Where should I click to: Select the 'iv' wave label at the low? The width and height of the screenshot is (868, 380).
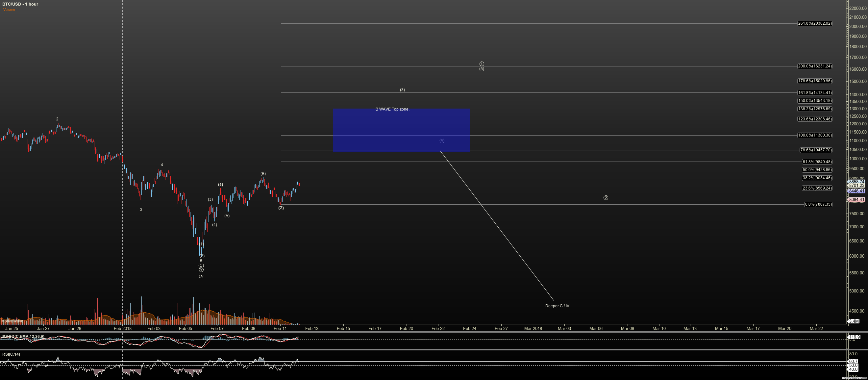201,276
